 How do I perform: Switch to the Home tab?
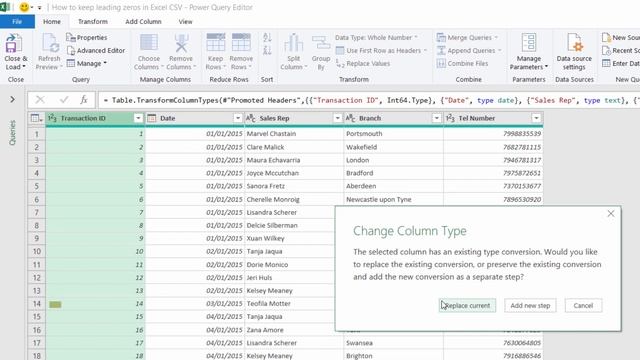coord(52,22)
